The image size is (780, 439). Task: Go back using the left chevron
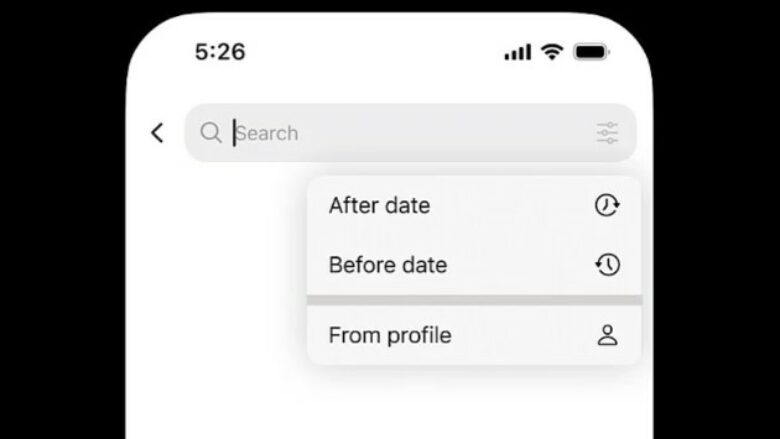tap(157, 133)
